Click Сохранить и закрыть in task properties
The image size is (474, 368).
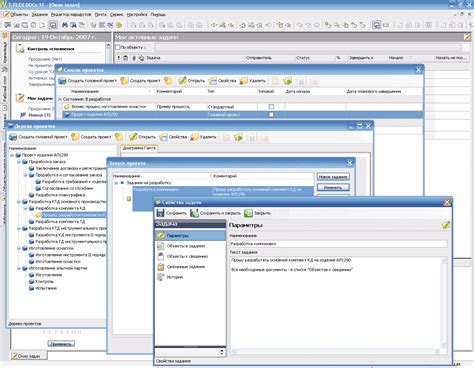pyautogui.click(x=215, y=213)
